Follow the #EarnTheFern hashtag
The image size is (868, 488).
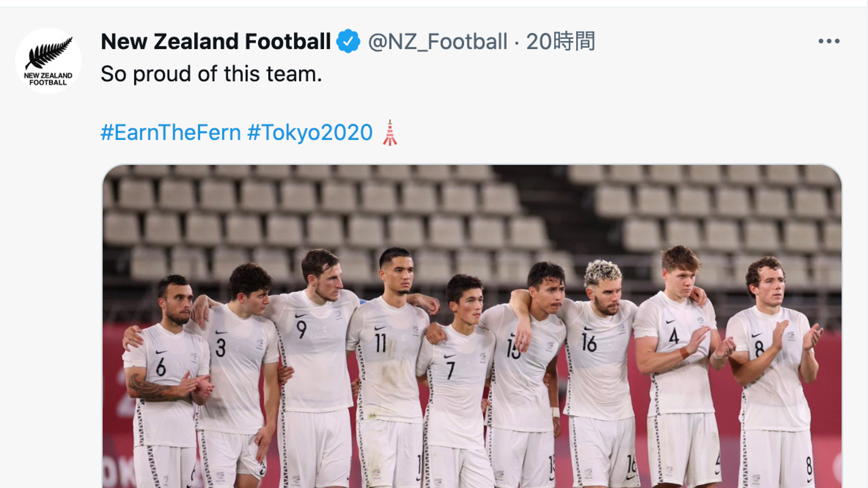tap(170, 133)
